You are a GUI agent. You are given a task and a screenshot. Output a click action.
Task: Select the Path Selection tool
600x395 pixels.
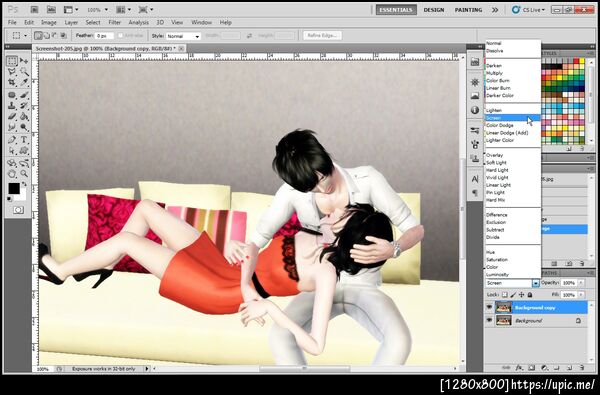click(x=12, y=150)
